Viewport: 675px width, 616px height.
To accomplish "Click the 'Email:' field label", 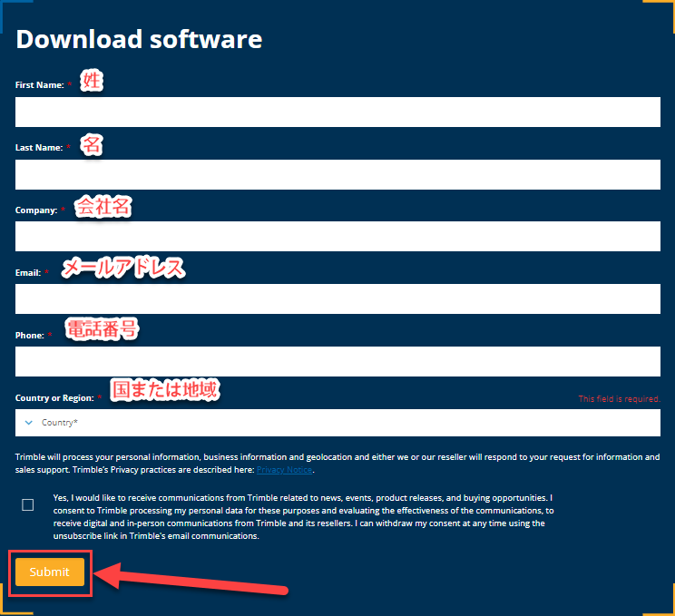I will point(28,273).
